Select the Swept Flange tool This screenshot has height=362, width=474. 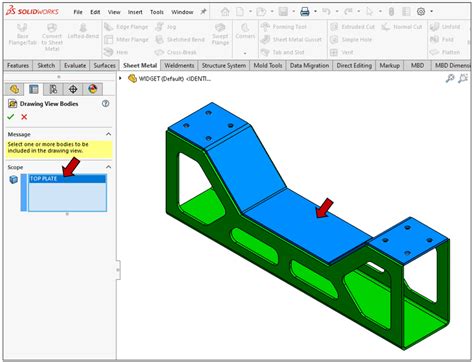click(x=220, y=34)
